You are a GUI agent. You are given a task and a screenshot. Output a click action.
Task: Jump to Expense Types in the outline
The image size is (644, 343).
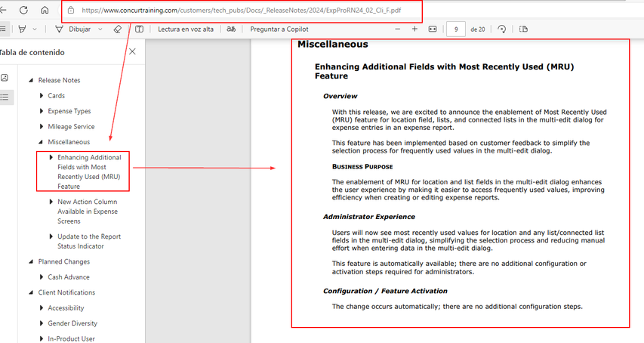click(69, 111)
